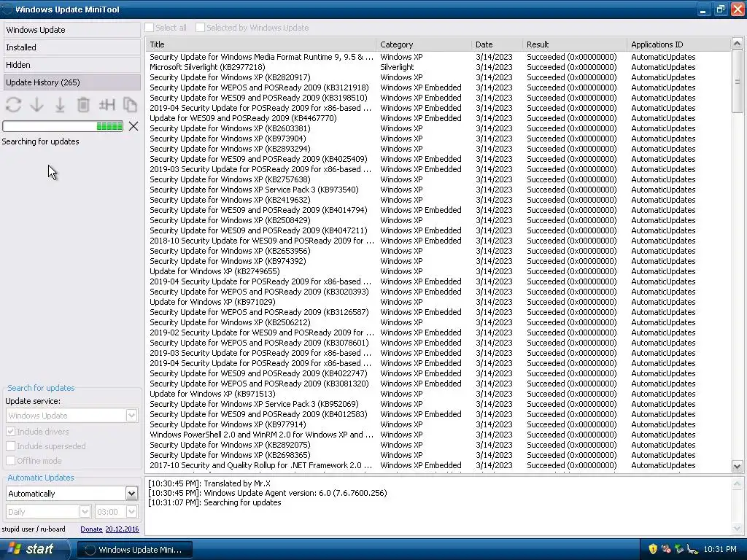Click the update list scrollbar thumb
The height and width of the screenshot is (560, 747).
737,81
